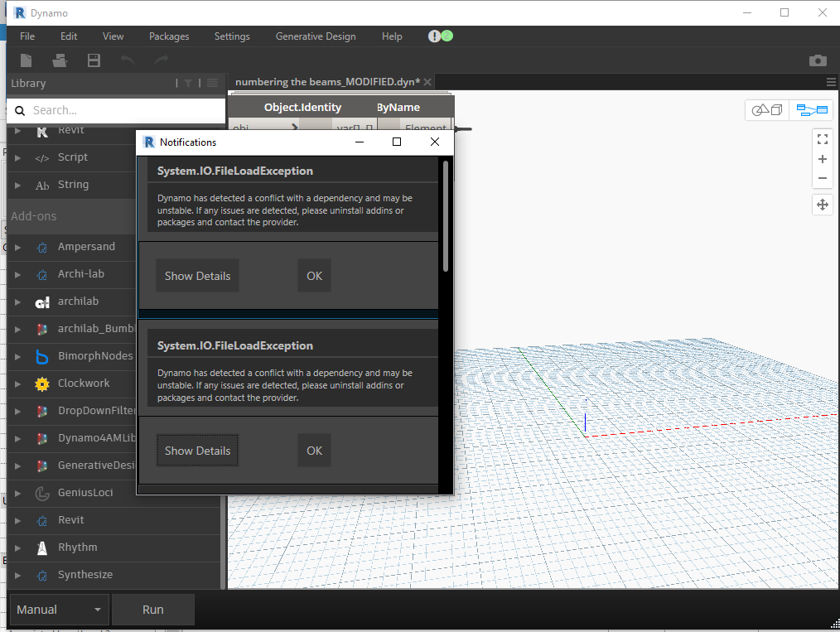
Task: Switch to 3D background preview navigation
Action: [x=767, y=110]
